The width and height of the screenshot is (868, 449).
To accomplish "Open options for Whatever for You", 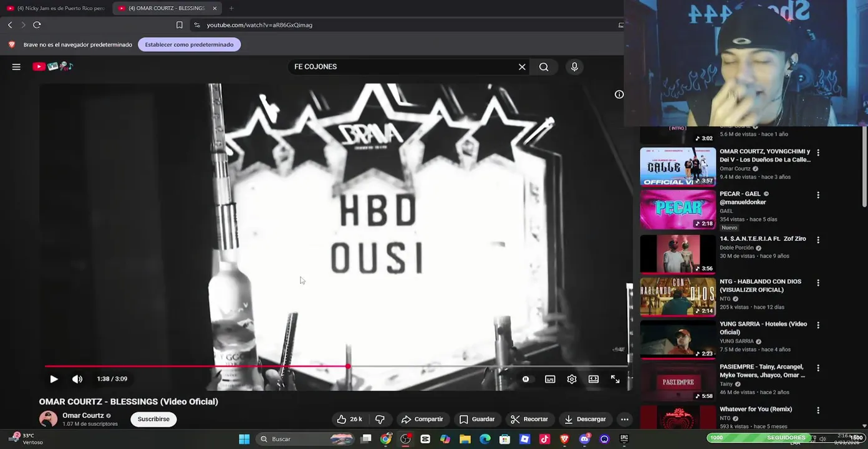I will pyautogui.click(x=818, y=410).
